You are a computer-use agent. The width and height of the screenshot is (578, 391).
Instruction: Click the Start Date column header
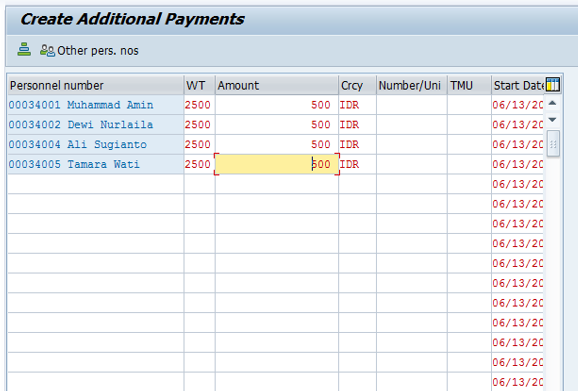pos(518,85)
